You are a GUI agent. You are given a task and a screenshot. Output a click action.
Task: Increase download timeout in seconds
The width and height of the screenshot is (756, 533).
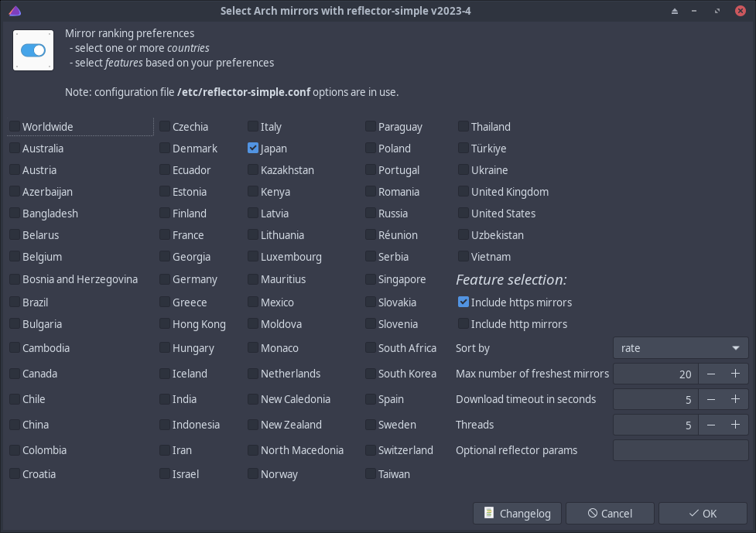pyautogui.click(x=735, y=399)
